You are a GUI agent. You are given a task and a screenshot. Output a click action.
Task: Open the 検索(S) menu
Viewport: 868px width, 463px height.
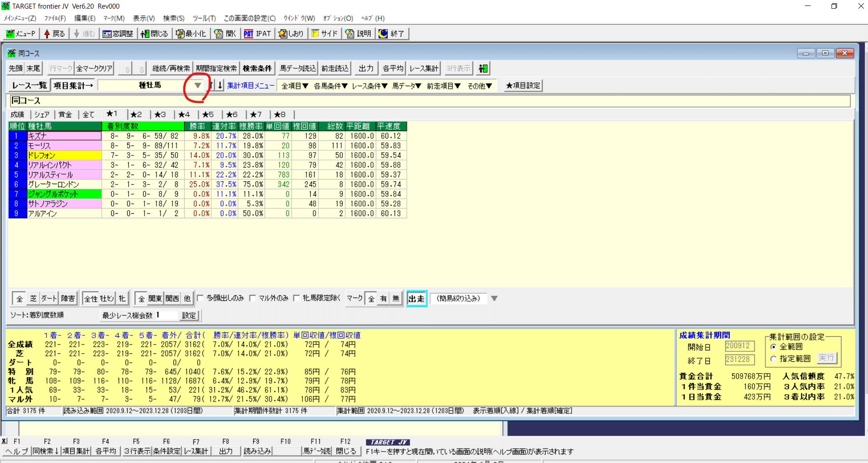coord(173,18)
